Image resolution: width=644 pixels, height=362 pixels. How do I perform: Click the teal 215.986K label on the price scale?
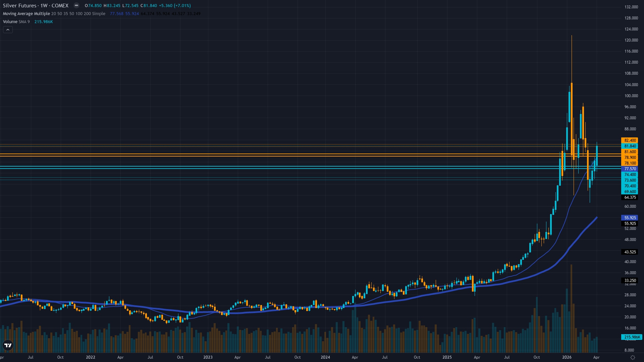pyautogui.click(x=630, y=337)
